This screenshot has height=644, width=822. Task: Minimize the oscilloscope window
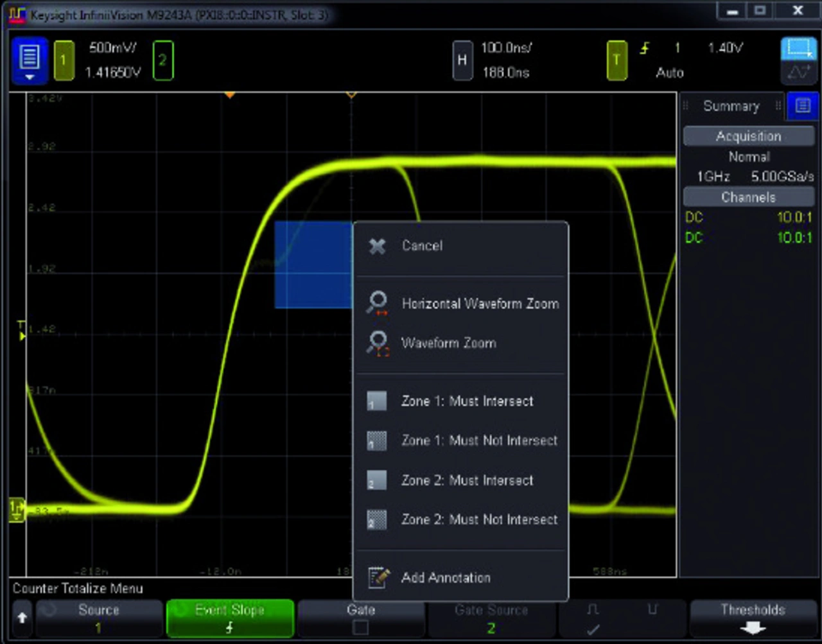point(732,10)
